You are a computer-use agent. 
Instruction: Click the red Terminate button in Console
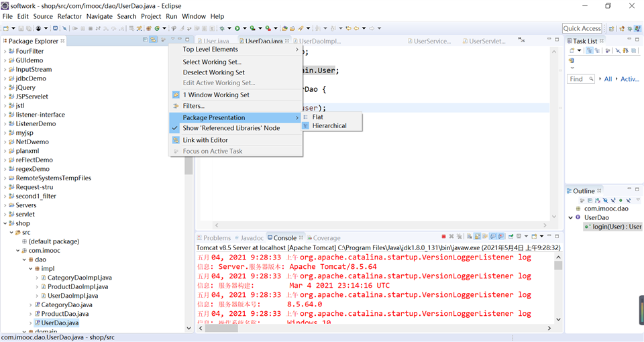tap(443, 237)
